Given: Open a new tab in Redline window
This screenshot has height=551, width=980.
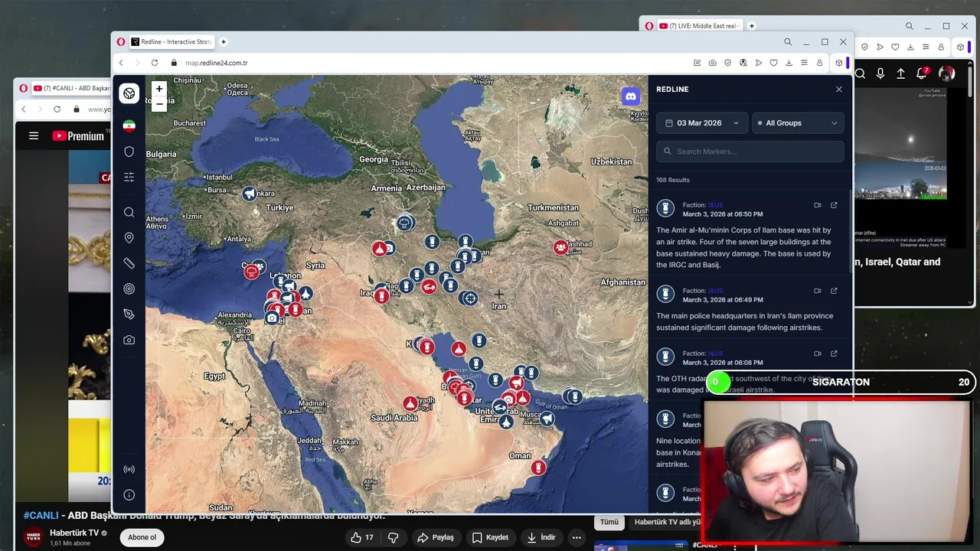Looking at the screenshot, I should click(x=224, y=42).
